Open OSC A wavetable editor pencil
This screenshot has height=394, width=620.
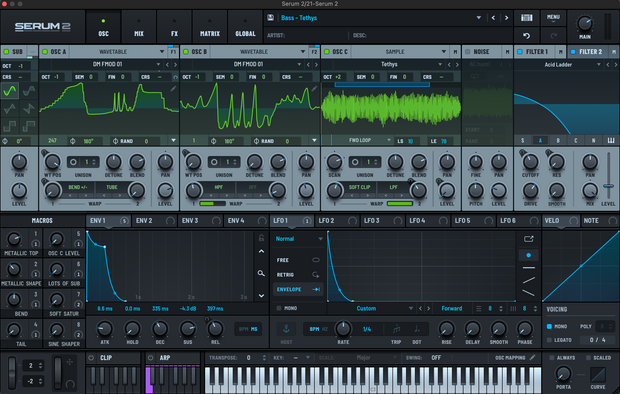(x=173, y=89)
